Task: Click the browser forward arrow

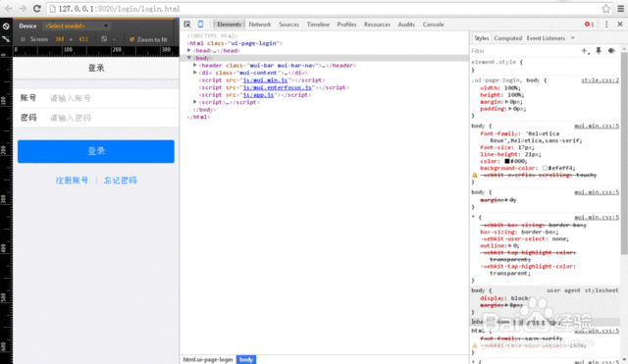Action: click(23, 9)
